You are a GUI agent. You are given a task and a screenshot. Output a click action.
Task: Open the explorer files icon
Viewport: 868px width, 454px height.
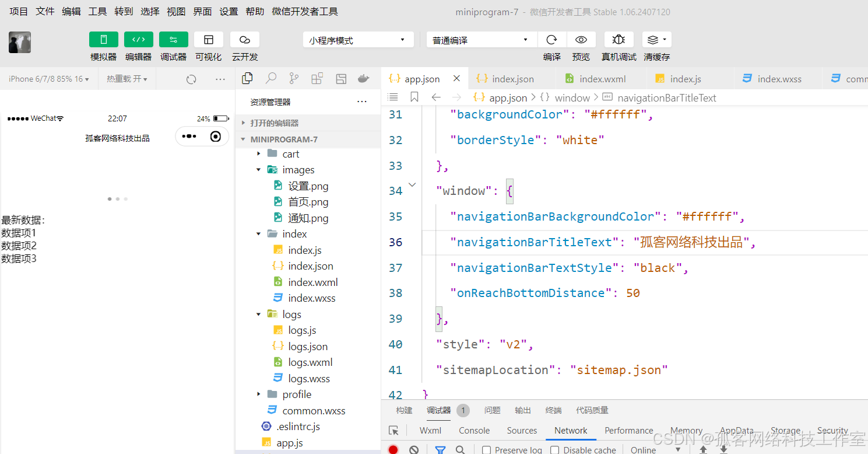pyautogui.click(x=247, y=78)
